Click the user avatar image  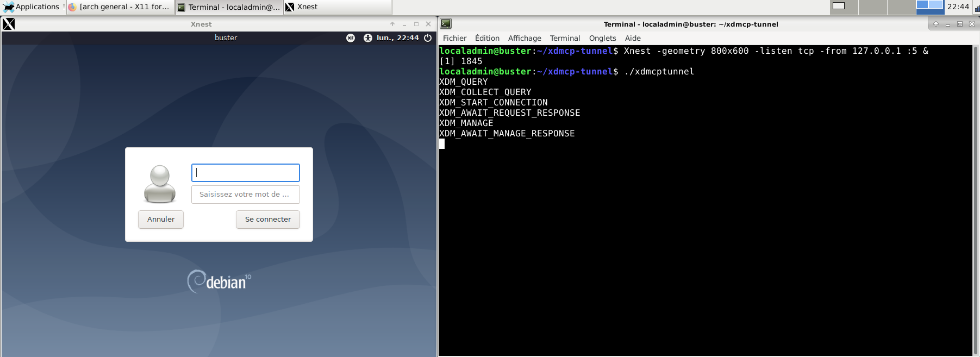160,184
